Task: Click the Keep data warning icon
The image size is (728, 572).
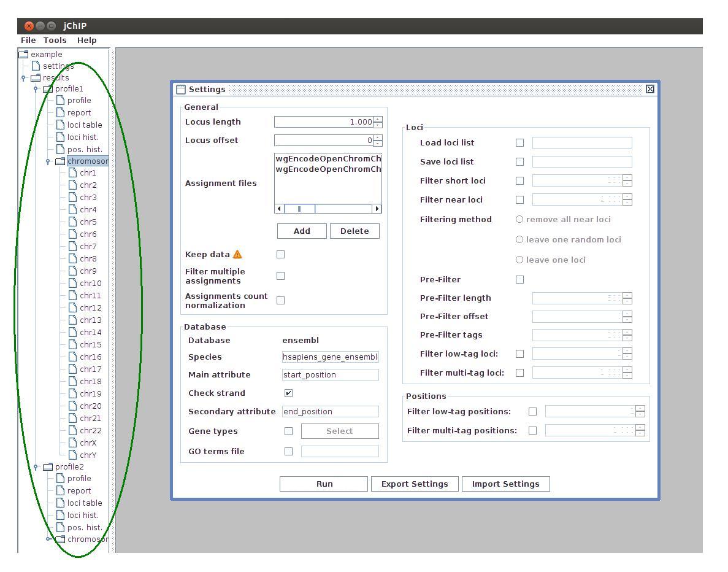Action: click(237, 255)
